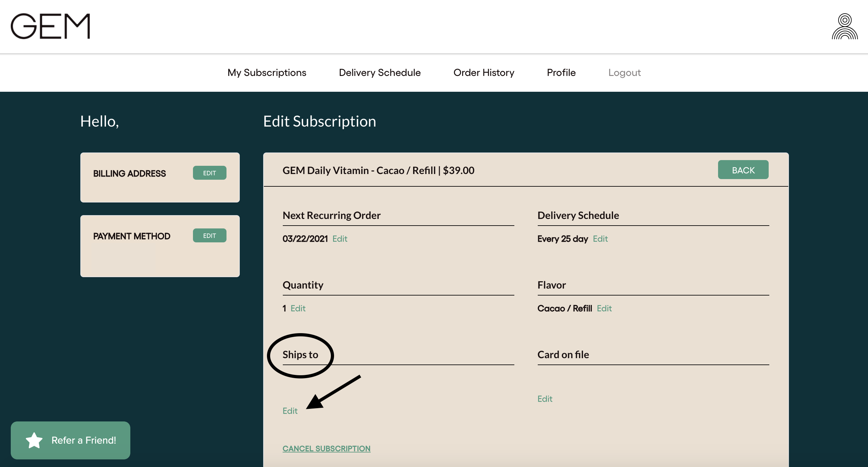Edit the Cacao / Refill flavor

(604, 308)
